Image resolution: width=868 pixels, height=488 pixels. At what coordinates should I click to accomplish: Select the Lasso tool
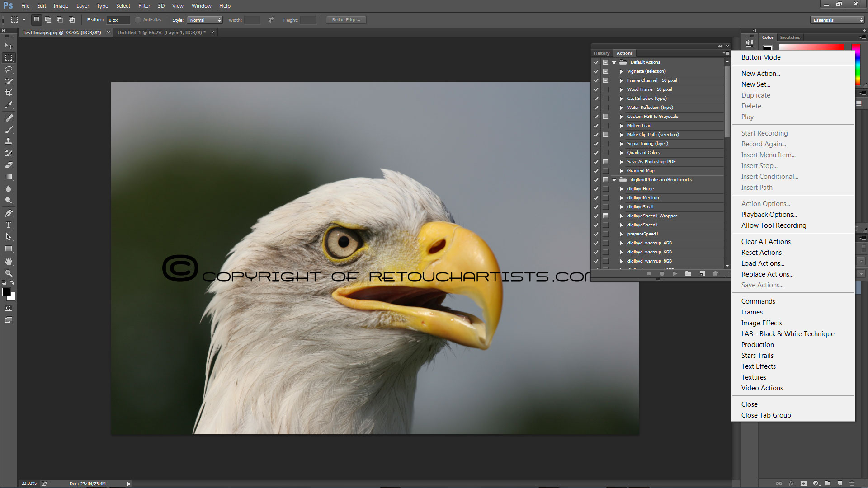click(9, 70)
